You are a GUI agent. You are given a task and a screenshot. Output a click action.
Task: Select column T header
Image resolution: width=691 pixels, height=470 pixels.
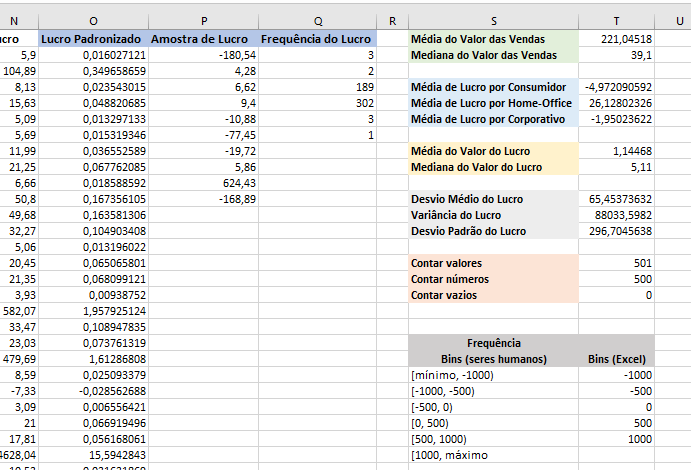pos(617,21)
